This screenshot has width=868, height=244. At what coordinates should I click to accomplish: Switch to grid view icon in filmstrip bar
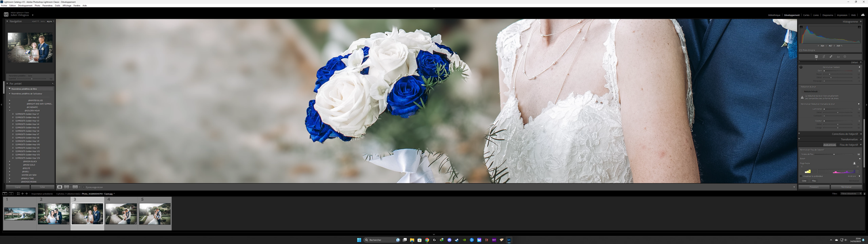[18, 194]
